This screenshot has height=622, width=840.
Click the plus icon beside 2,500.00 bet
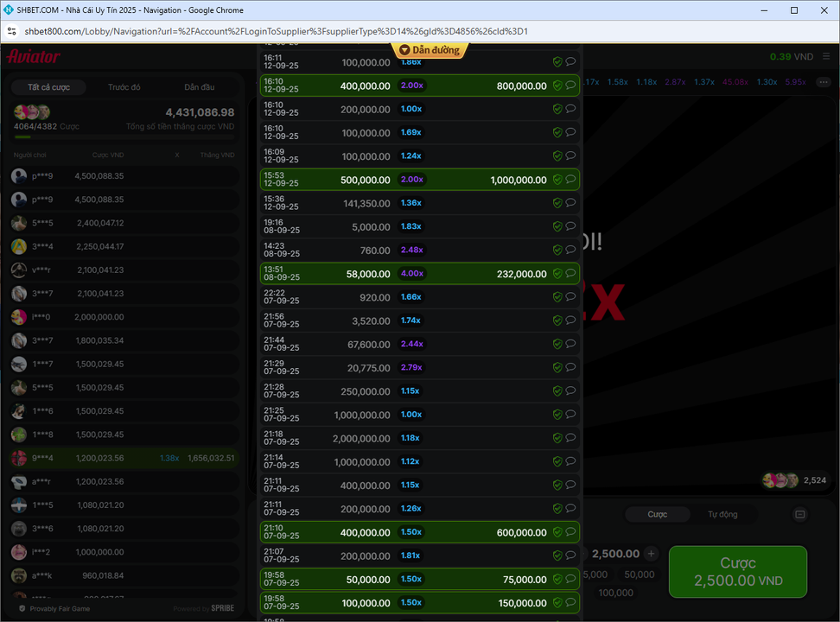pos(652,554)
